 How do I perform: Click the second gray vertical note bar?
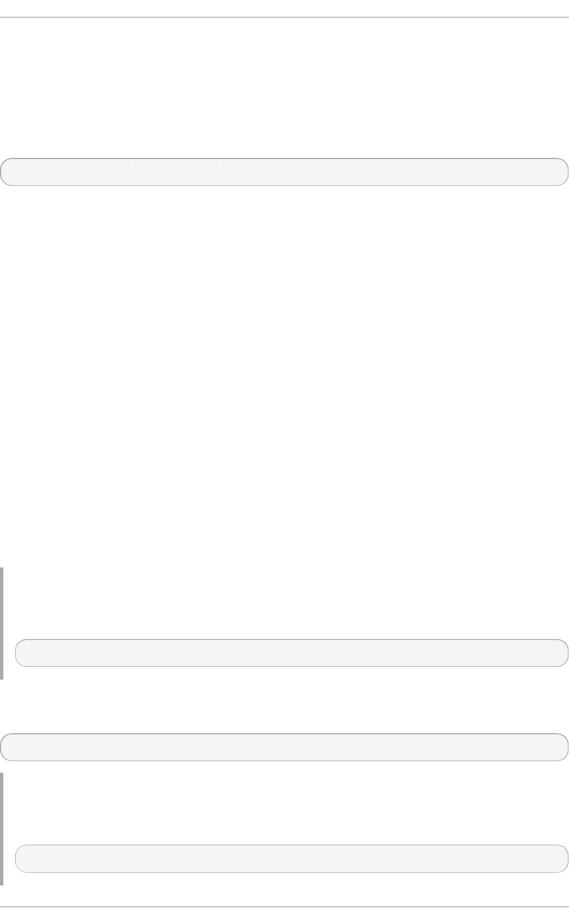coord(2,829)
